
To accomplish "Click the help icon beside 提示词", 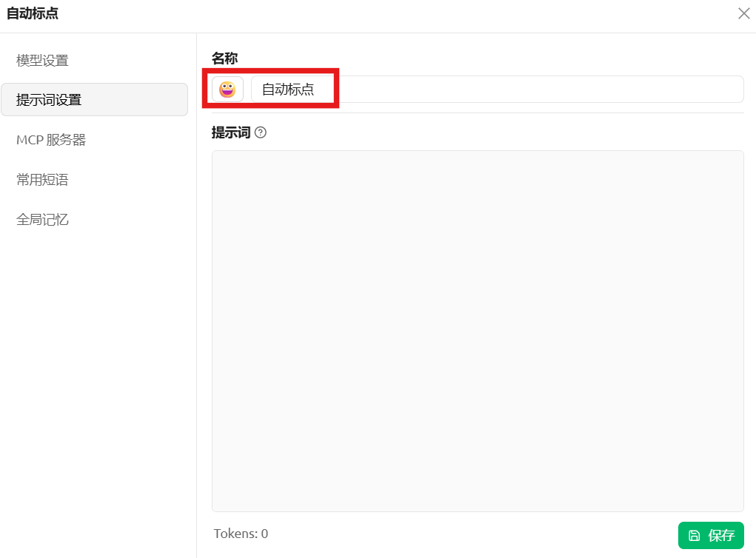I will coord(261,132).
